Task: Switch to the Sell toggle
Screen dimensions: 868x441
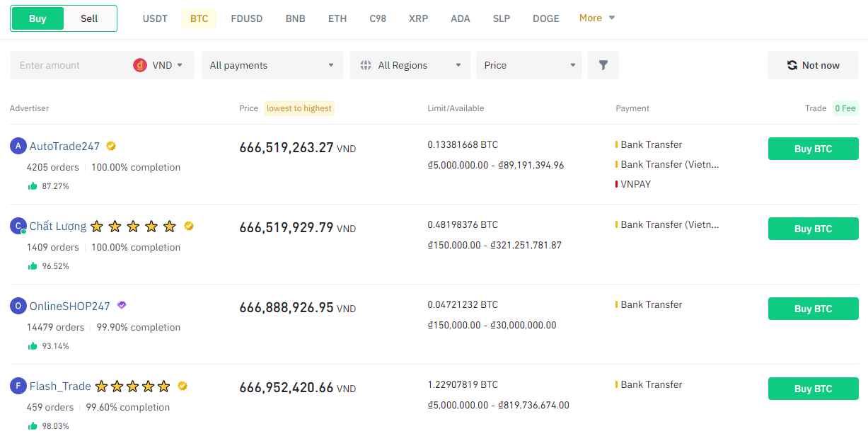Action: (89, 18)
